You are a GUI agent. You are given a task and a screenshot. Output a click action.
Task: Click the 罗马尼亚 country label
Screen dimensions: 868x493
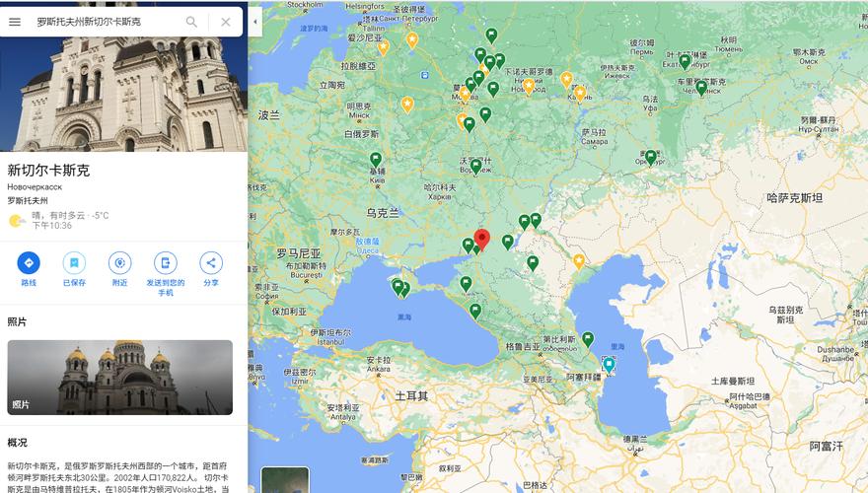(299, 254)
